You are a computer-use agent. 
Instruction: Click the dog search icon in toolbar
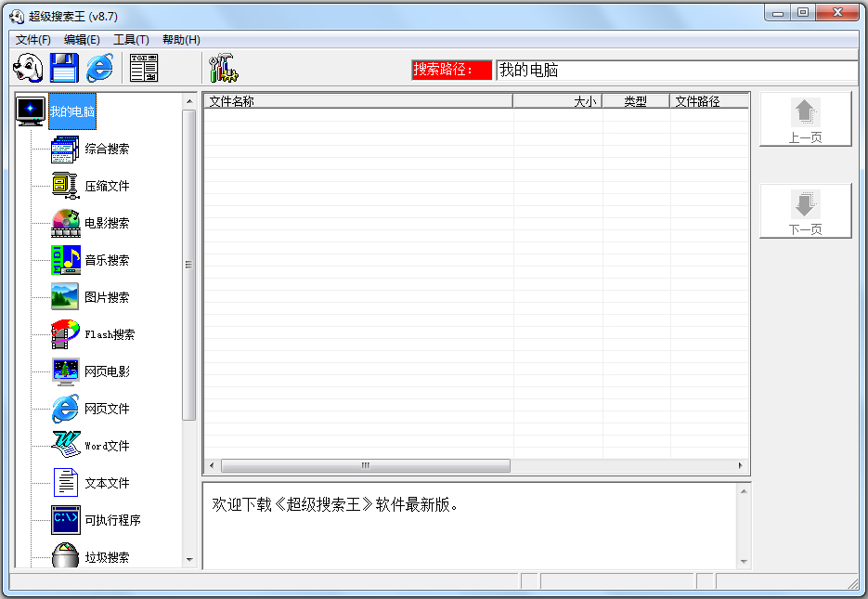[29, 68]
